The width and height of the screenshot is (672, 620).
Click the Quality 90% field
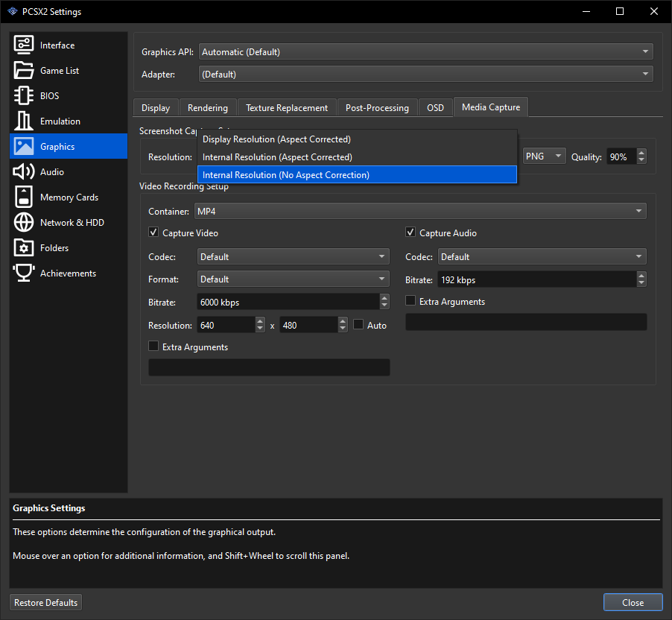(x=621, y=156)
